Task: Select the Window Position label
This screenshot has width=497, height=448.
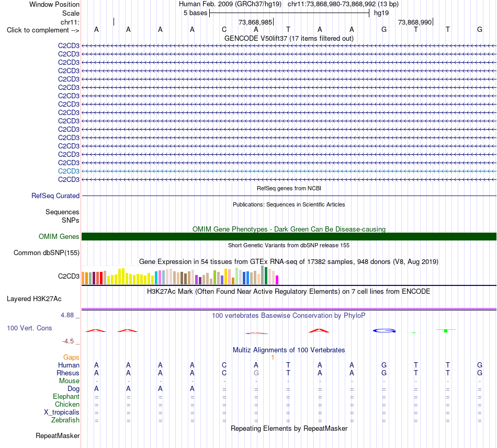Action: 54,4
